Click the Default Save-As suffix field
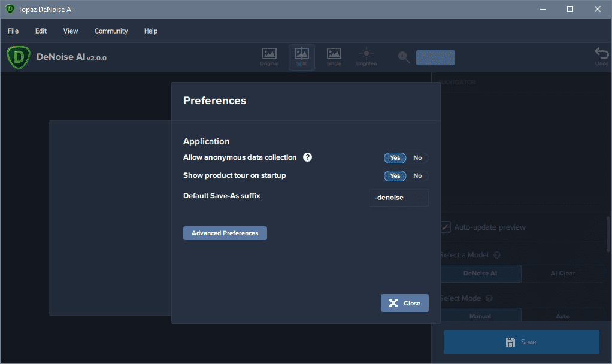Screen dimensions: 612x364 398,198
